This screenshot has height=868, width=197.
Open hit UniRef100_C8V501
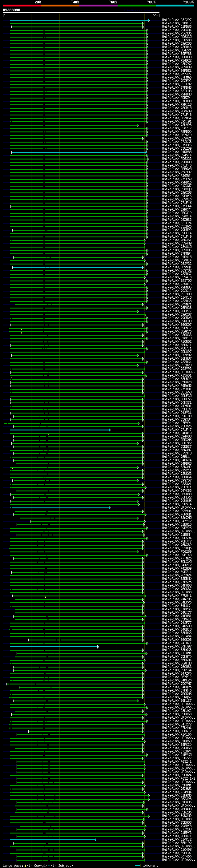tap(177, 267)
